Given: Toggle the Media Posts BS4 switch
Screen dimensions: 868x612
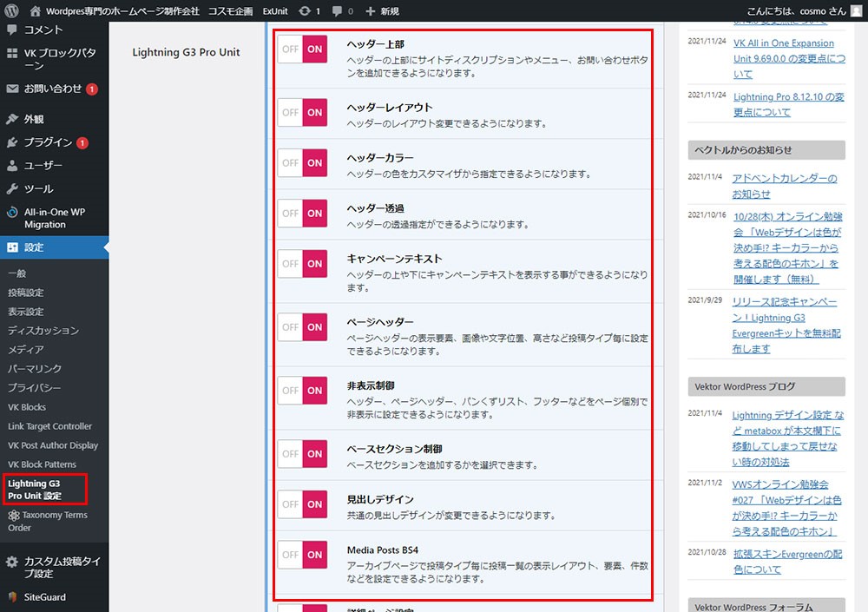Looking at the screenshot, I should click(302, 555).
